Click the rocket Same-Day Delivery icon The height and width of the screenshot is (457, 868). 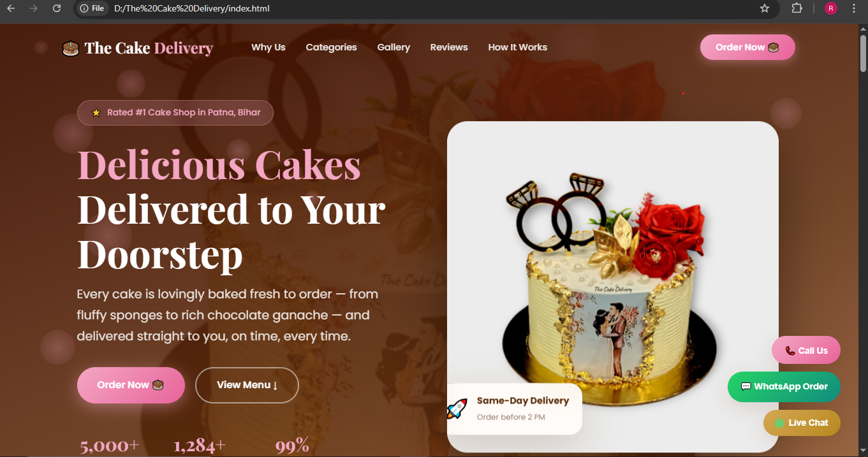457,409
